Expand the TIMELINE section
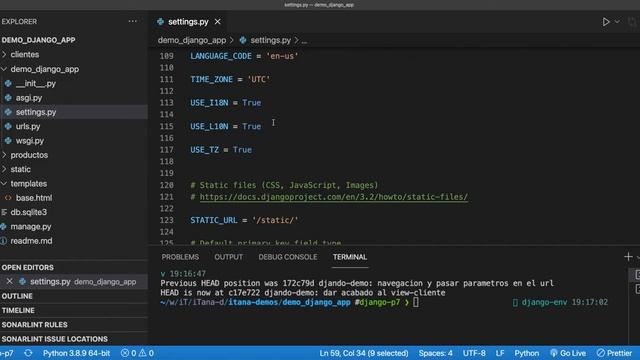Screen dimensions: 640x360 coord(18,310)
